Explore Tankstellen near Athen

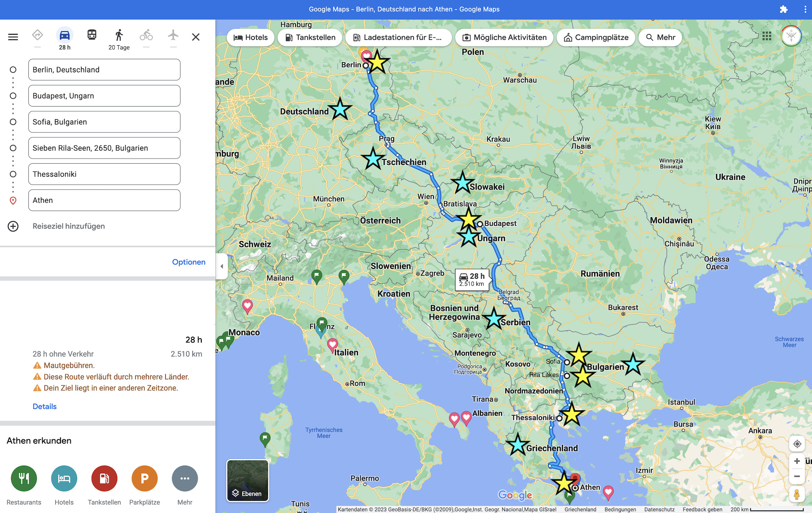pos(104,478)
